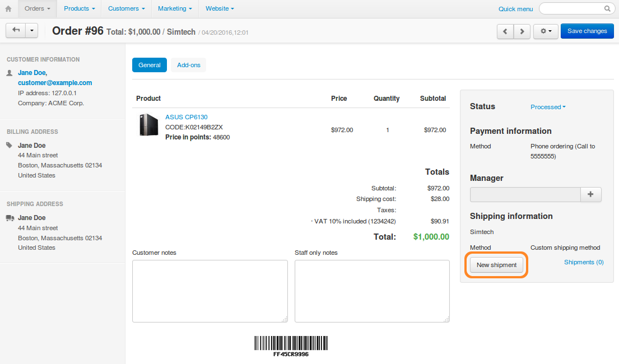The height and width of the screenshot is (364, 619).
Task: Click the Custom shipping method text
Action: 565,248
